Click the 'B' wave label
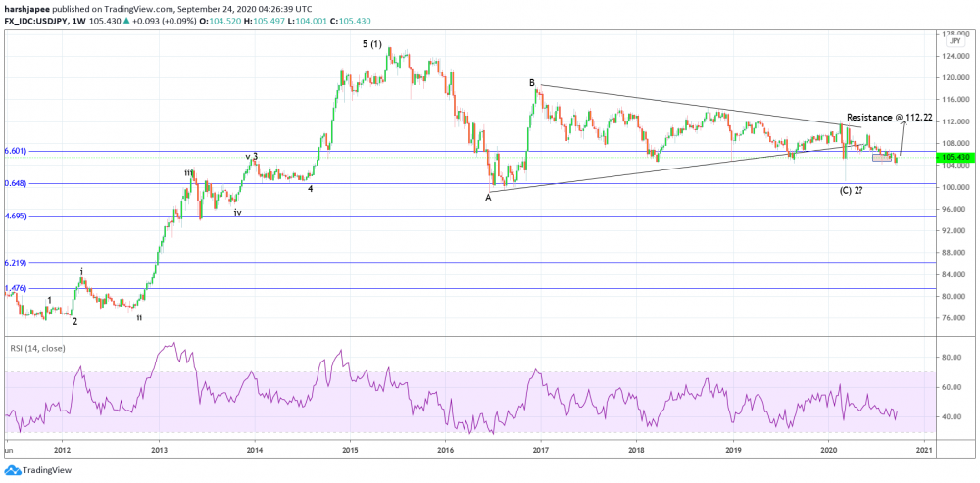Image resolution: width=980 pixels, height=483 pixels. 532,82
